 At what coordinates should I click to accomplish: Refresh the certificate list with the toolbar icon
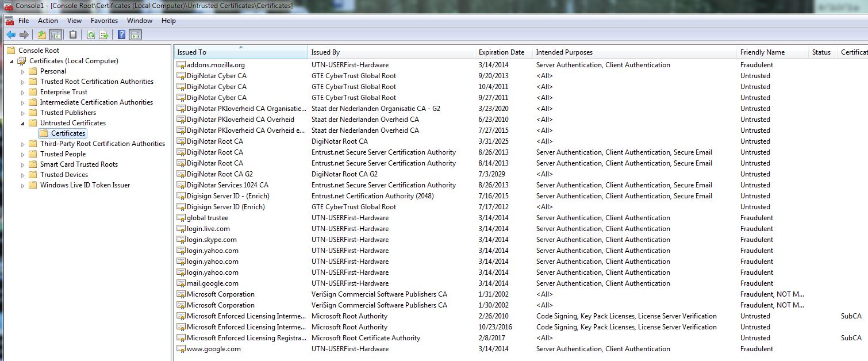coord(91,35)
